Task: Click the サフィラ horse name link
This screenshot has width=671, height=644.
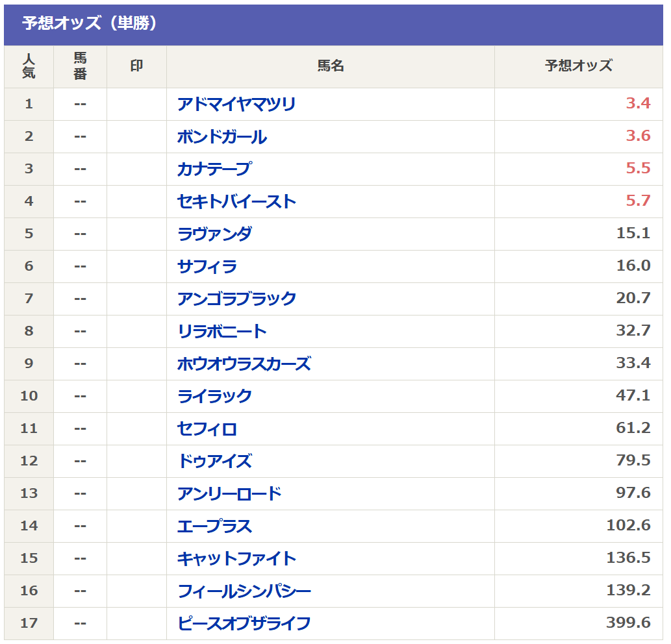Action: pyautogui.click(x=207, y=267)
